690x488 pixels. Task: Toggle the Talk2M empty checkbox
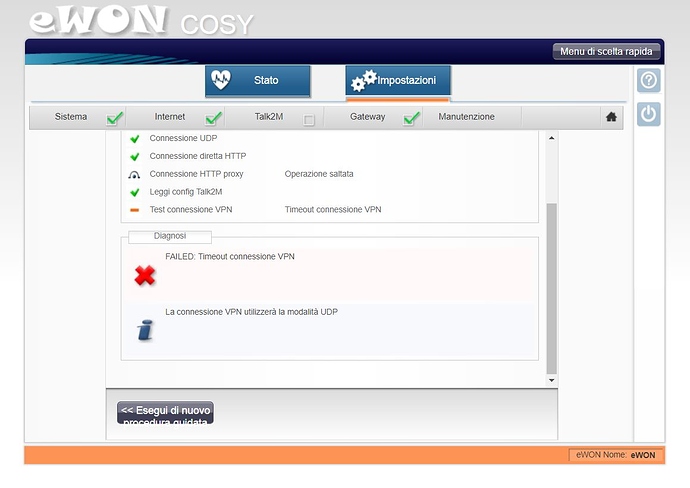[309, 120]
